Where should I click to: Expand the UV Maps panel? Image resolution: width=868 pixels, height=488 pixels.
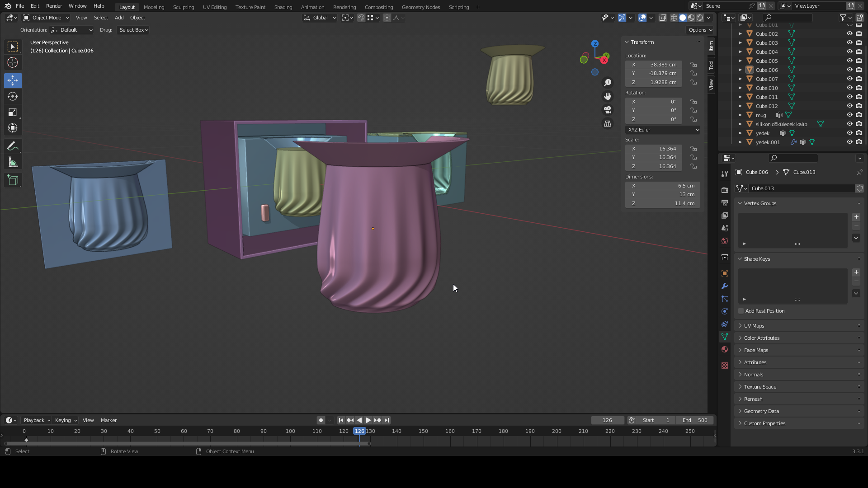tap(754, 326)
